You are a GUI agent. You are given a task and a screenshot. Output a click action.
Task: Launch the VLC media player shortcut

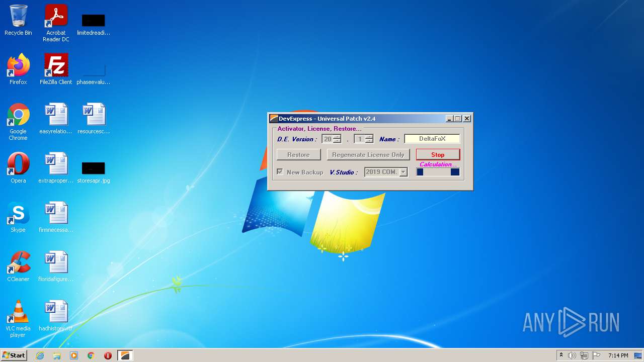pyautogui.click(x=18, y=319)
